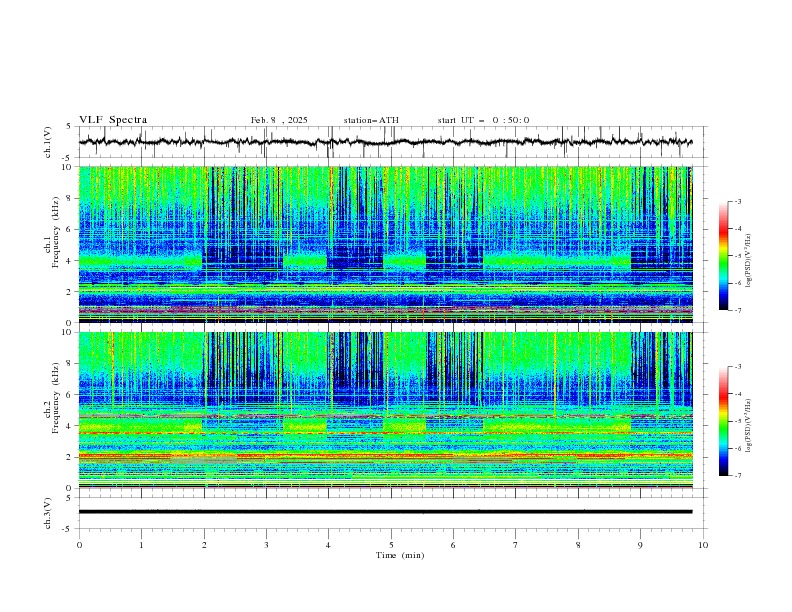
Task: Click the "-7" label on upper color bar
Action: pos(738,310)
